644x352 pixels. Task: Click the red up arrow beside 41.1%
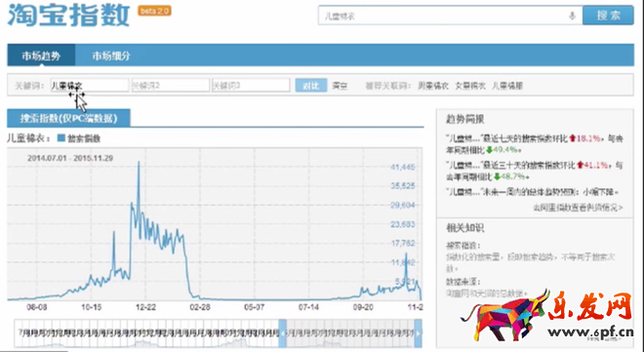[x=580, y=165]
